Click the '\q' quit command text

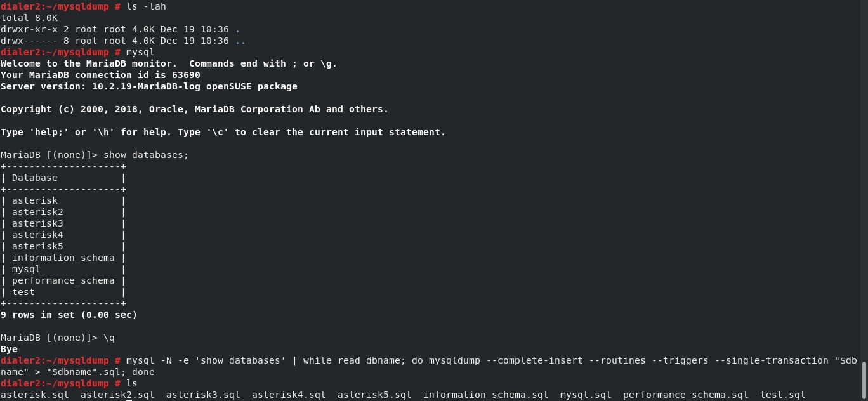[109, 338]
